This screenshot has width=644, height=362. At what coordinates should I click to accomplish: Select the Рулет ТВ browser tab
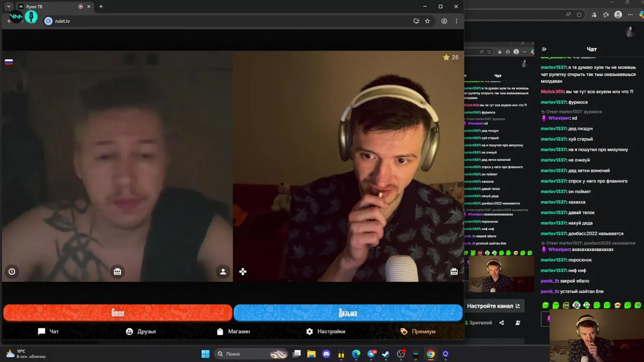point(54,7)
